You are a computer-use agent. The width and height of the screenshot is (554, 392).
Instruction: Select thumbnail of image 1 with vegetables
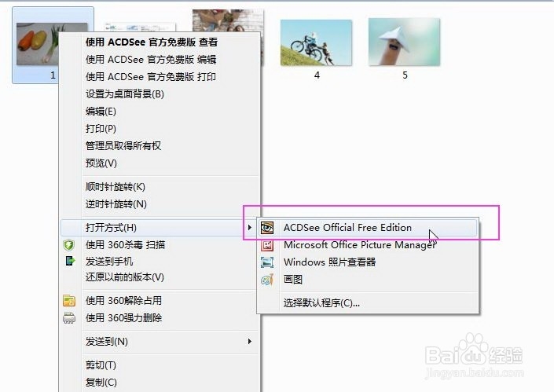tap(38, 44)
